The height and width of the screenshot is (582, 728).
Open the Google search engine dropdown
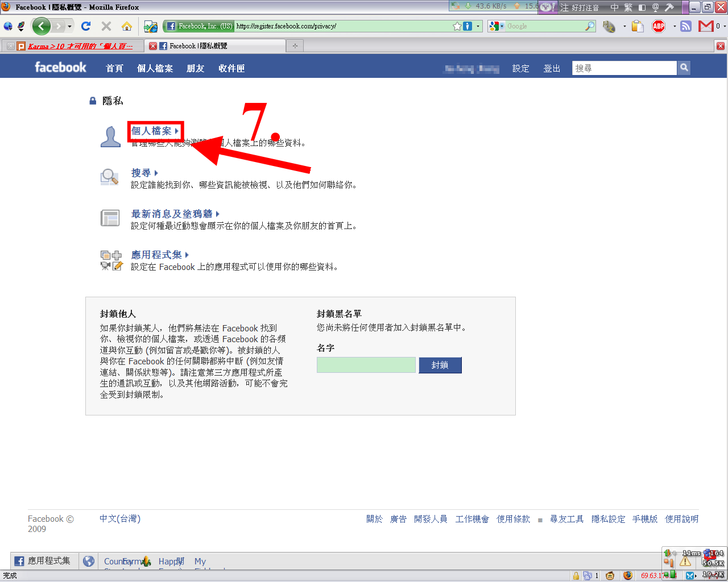pos(497,26)
